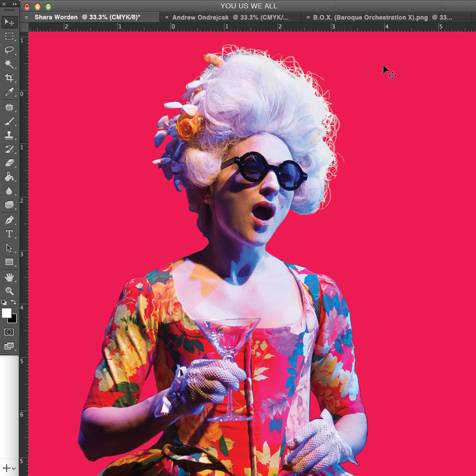This screenshot has width=476, height=476.
Task: Expand the toolbar double-arrow control
Action: pos(15,4)
